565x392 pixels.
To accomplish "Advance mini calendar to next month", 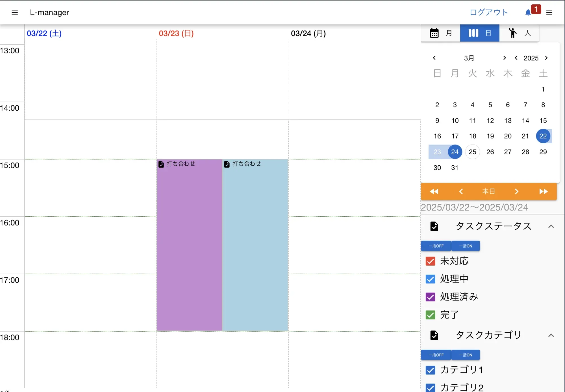I will tap(505, 58).
